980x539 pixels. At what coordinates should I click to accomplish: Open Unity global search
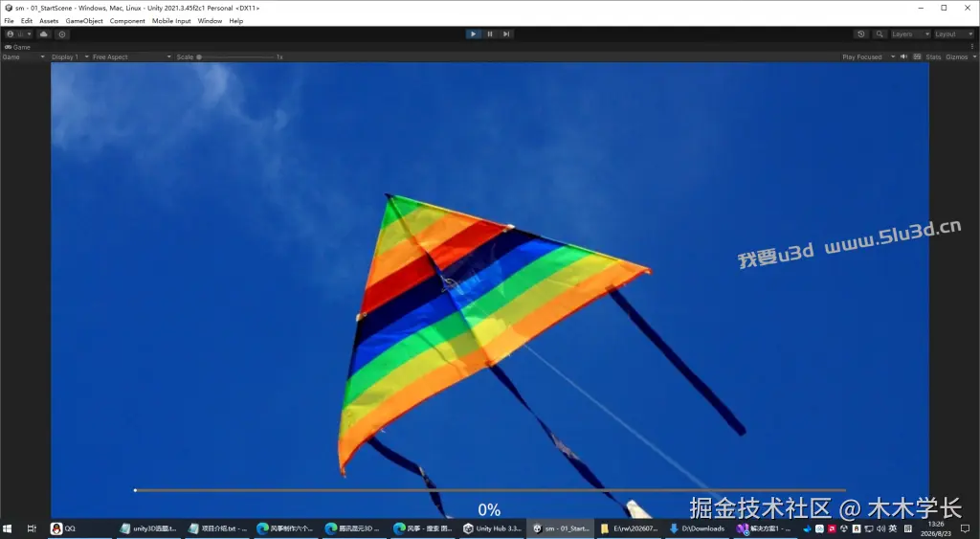coord(880,34)
